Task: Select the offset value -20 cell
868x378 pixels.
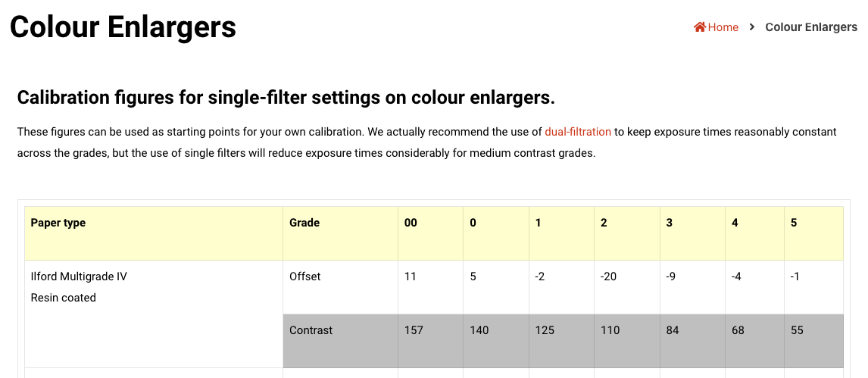Action: pos(608,276)
